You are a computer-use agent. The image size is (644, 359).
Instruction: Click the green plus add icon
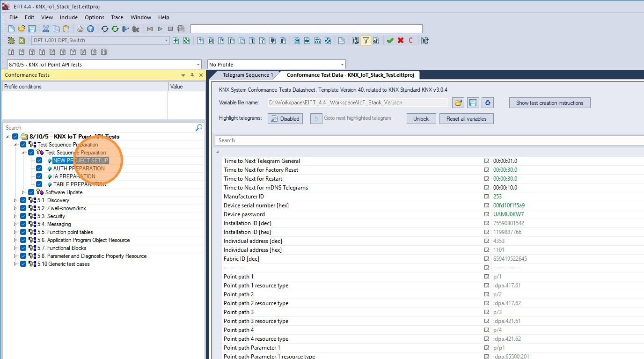pos(176,41)
